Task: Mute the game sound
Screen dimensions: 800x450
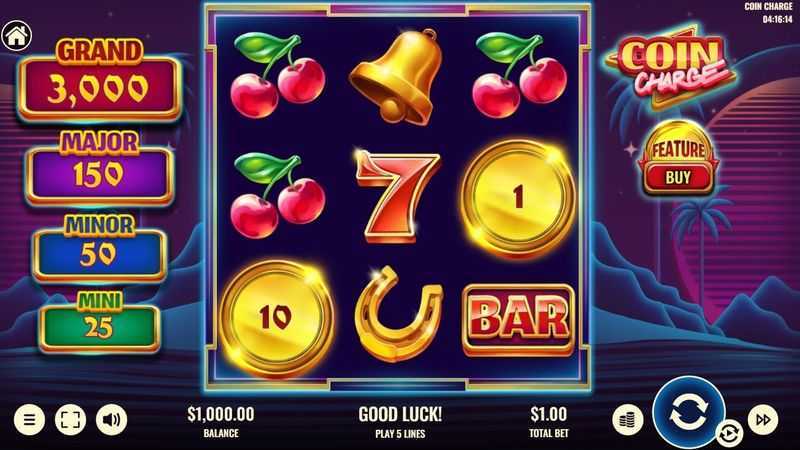Action: tap(111, 419)
